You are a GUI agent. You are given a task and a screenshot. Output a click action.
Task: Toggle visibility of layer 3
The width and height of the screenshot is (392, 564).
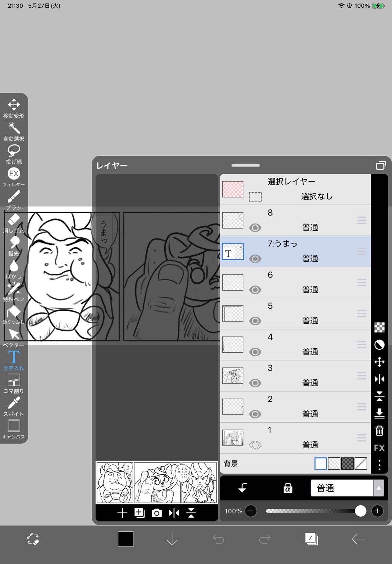(x=255, y=383)
